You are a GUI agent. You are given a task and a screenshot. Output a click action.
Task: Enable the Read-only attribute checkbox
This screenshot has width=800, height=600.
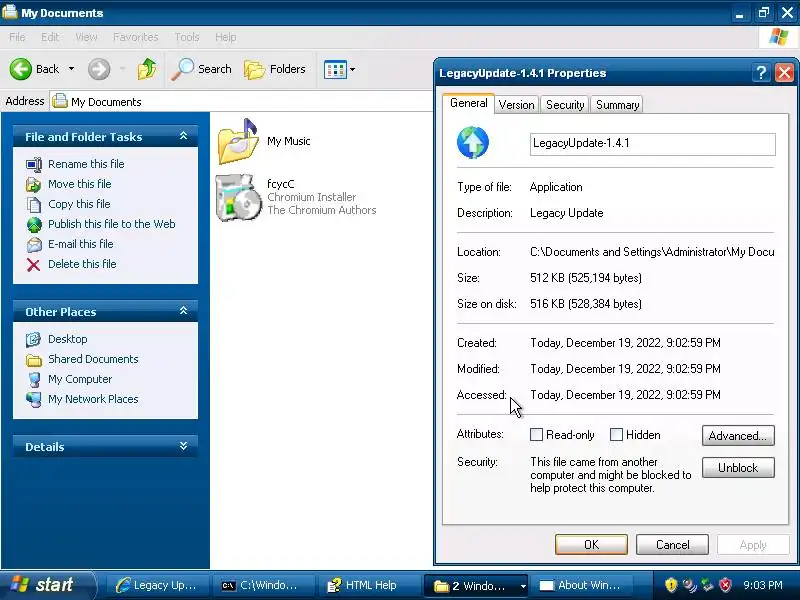point(536,435)
